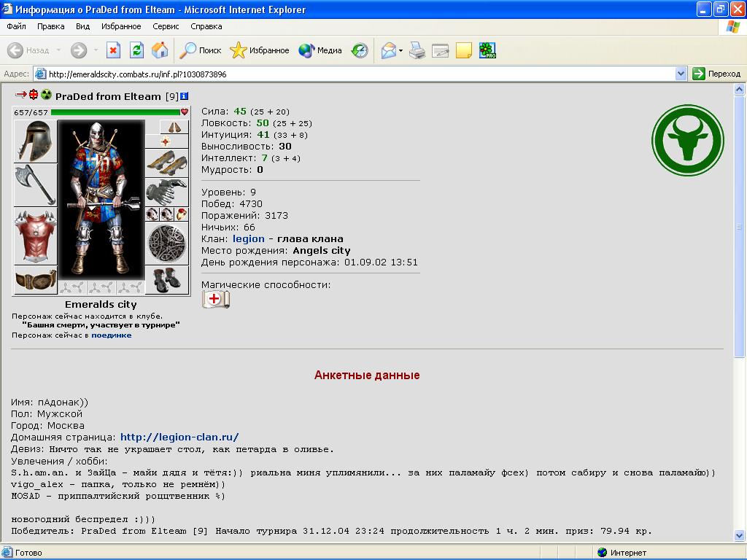Click the Angels city birthplace text
Viewport: 747px width, 560px height.
click(x=322, y=251)
